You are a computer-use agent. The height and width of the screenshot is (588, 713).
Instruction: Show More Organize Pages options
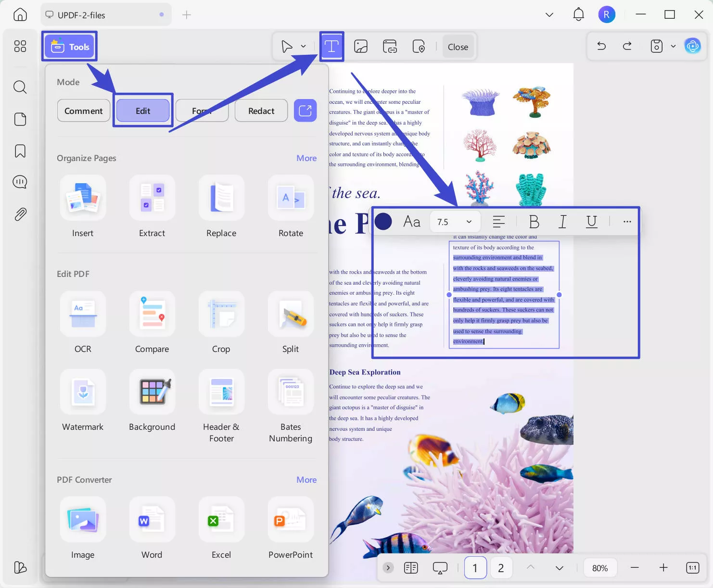(306, 158)
